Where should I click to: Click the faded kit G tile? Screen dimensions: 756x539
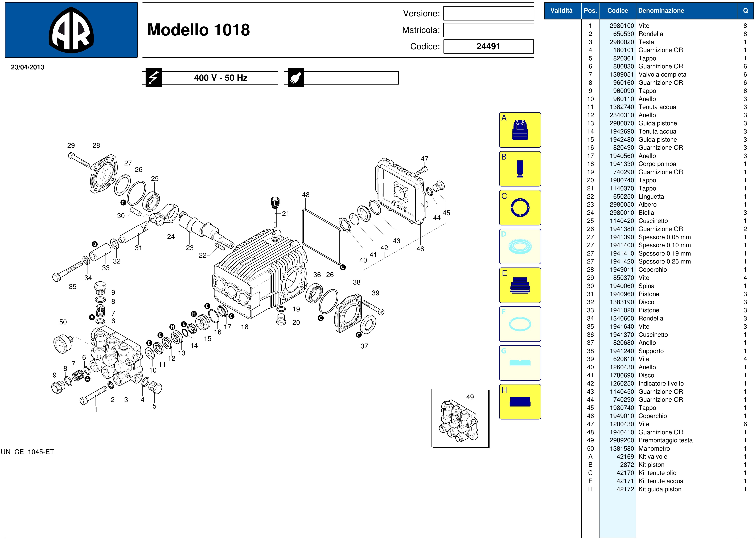520,363
